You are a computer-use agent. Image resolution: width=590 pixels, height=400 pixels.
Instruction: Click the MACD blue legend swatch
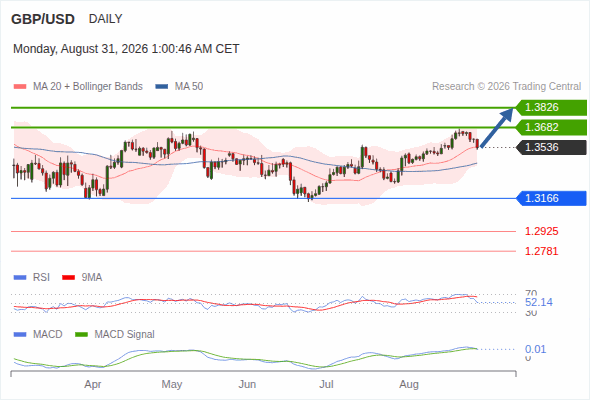[20, 335]
